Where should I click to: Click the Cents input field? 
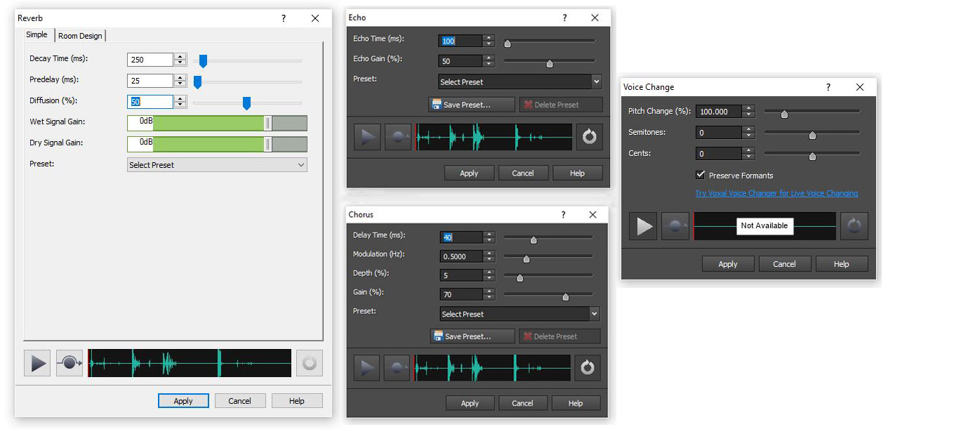tap(719, 153)
